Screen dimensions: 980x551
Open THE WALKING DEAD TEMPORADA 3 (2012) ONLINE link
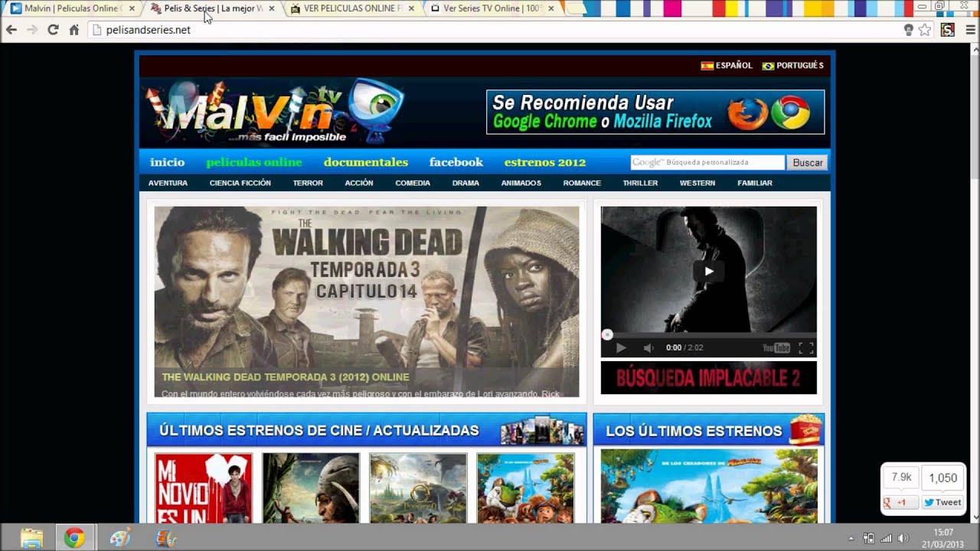[286, 377]
